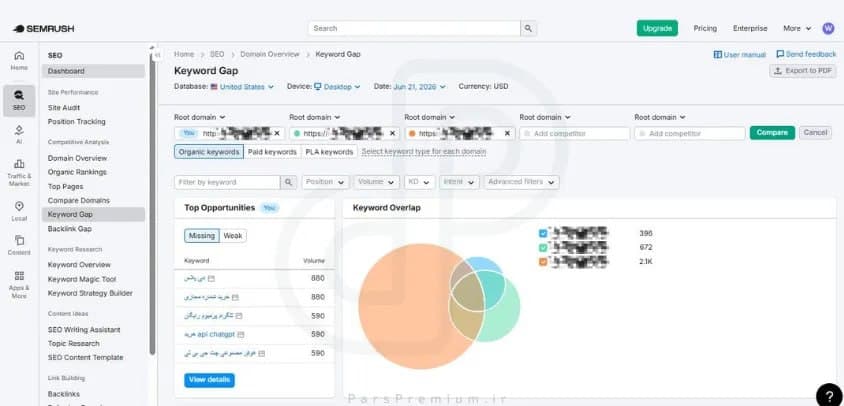Open Organic Rankings in sidebar

pyautogui.click(x=77, y=172)
